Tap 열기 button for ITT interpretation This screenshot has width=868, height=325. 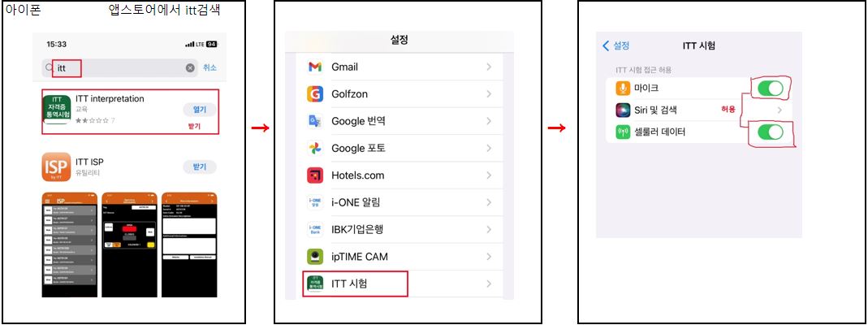(199, 110)
